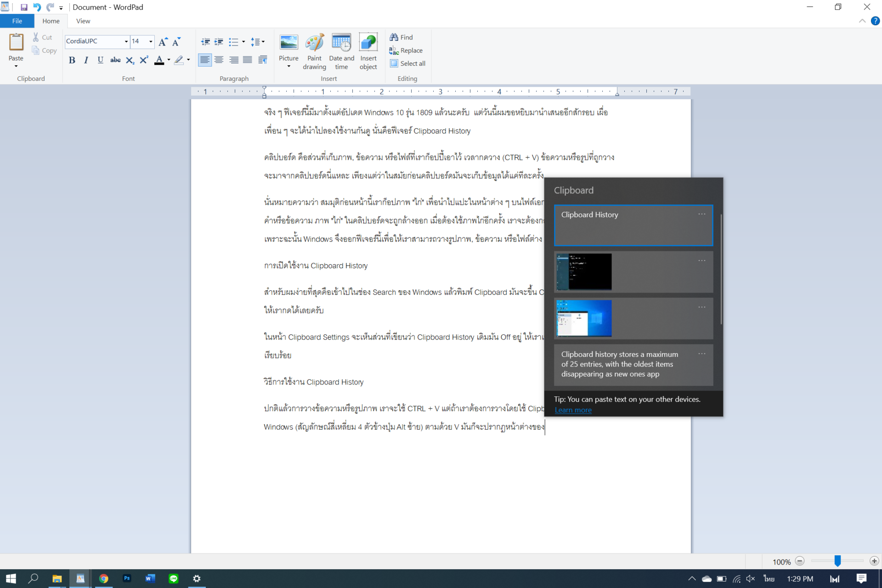
Task: Open the font color dropdown arrow
Action: tap(168, 60)
